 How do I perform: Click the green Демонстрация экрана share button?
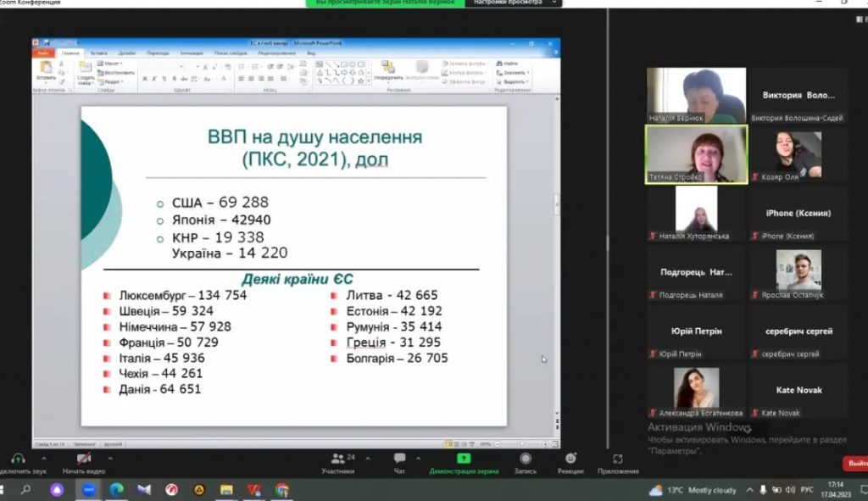463,462
